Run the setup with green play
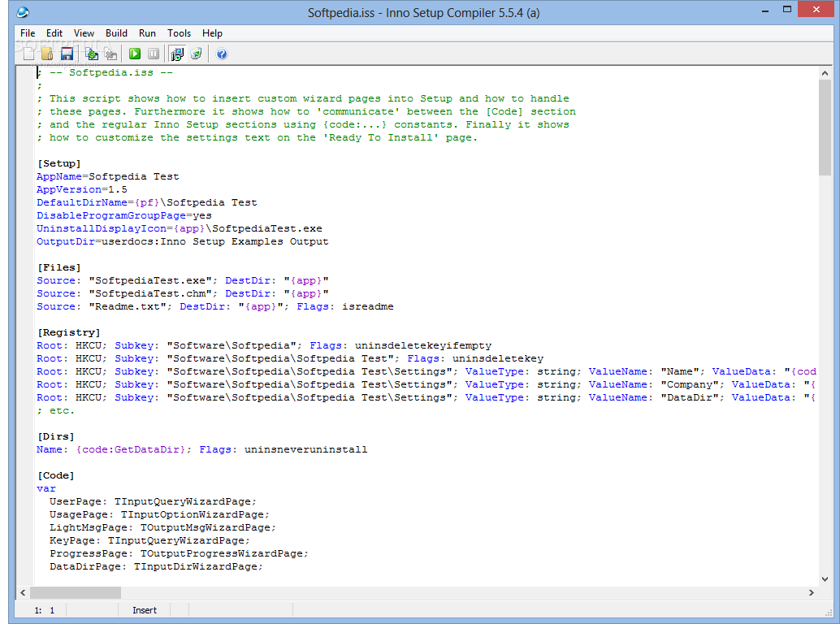 pos(135,54)
